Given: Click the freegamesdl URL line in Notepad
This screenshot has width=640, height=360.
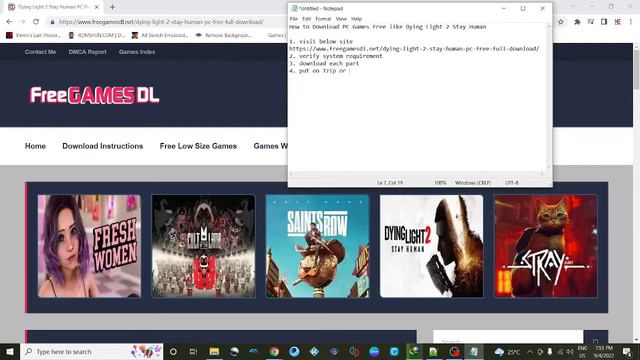Looking at the screenshot, I should [x=414, y=49].
